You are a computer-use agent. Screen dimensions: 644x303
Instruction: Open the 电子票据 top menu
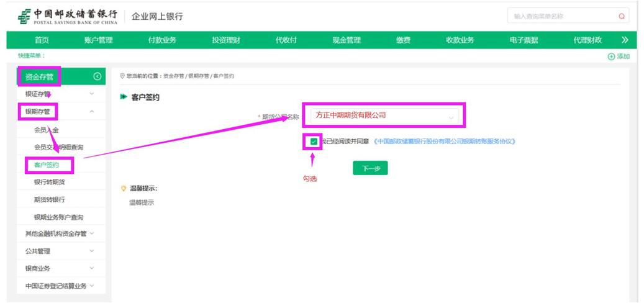(524, 40)
